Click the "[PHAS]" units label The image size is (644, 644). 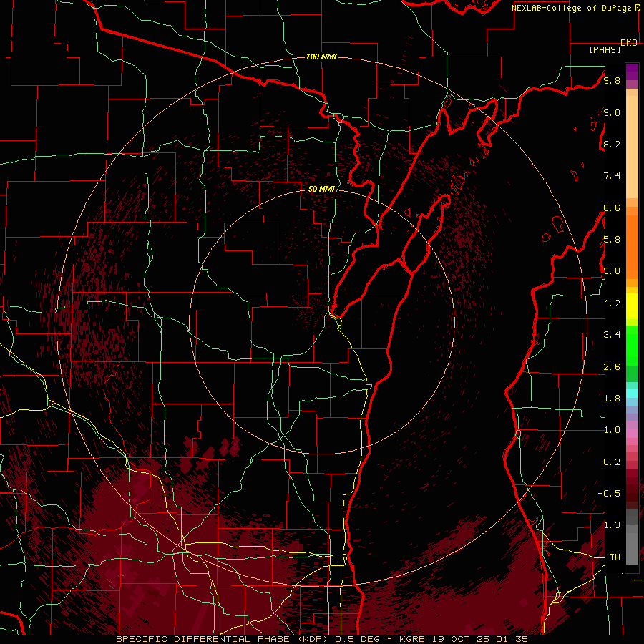point(605,49)
